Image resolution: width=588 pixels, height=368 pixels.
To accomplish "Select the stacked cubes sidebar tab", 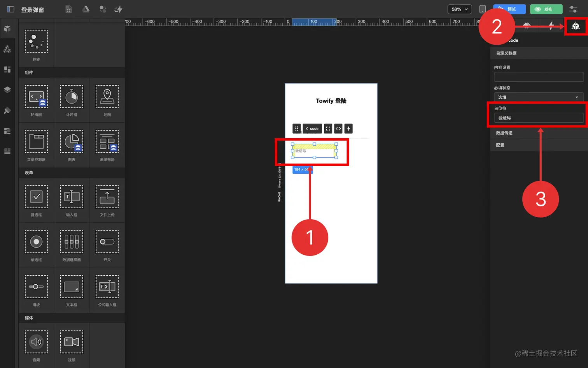I will 7,49.
